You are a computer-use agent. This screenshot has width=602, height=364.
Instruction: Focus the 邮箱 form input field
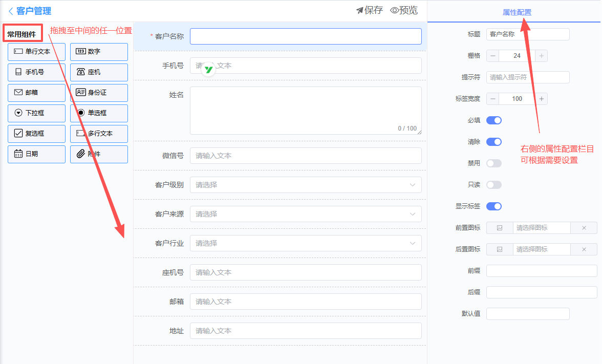pos(306,302)
